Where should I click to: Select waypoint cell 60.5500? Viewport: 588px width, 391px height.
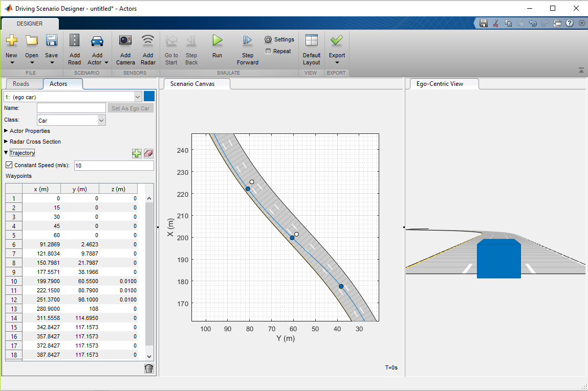[x=80, y=281]
